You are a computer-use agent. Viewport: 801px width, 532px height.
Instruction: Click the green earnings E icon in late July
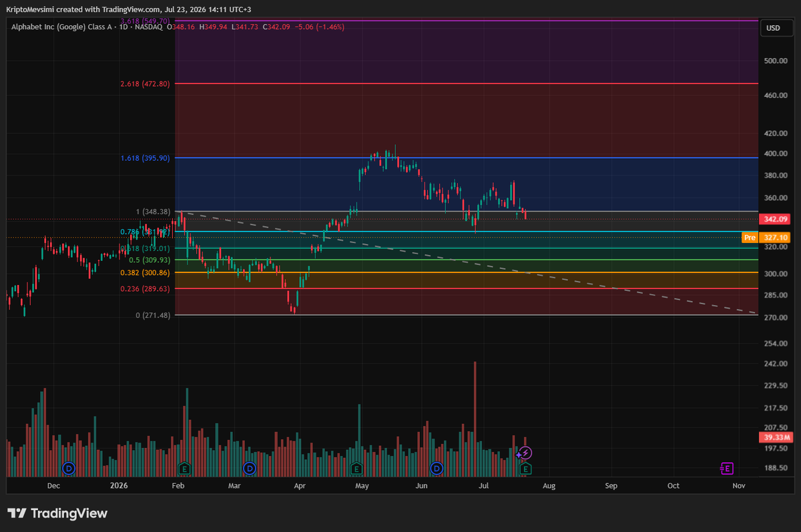pyautogui.click(x=525, y=469)
